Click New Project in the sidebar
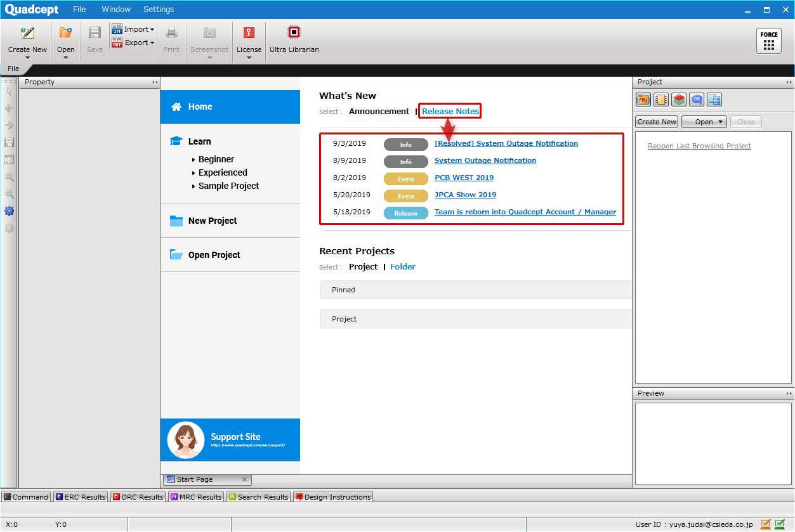 [230, 221]
